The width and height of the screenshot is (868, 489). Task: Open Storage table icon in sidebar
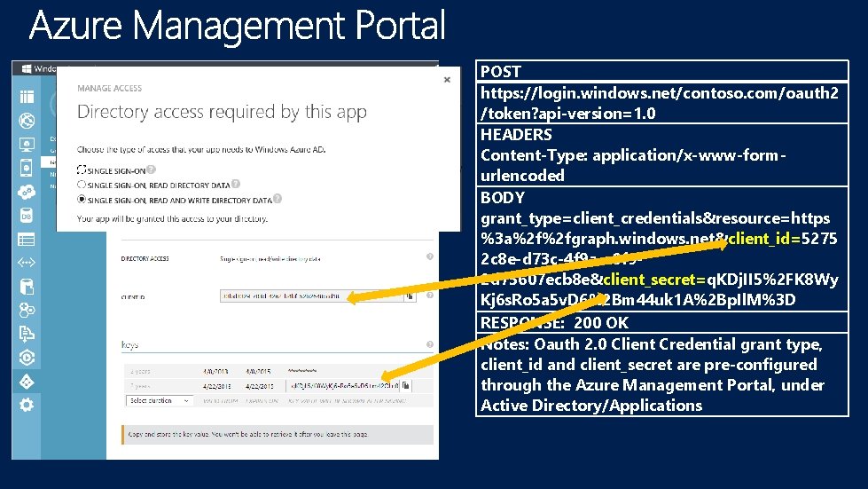pyautogui.click(x=27, y=240)
